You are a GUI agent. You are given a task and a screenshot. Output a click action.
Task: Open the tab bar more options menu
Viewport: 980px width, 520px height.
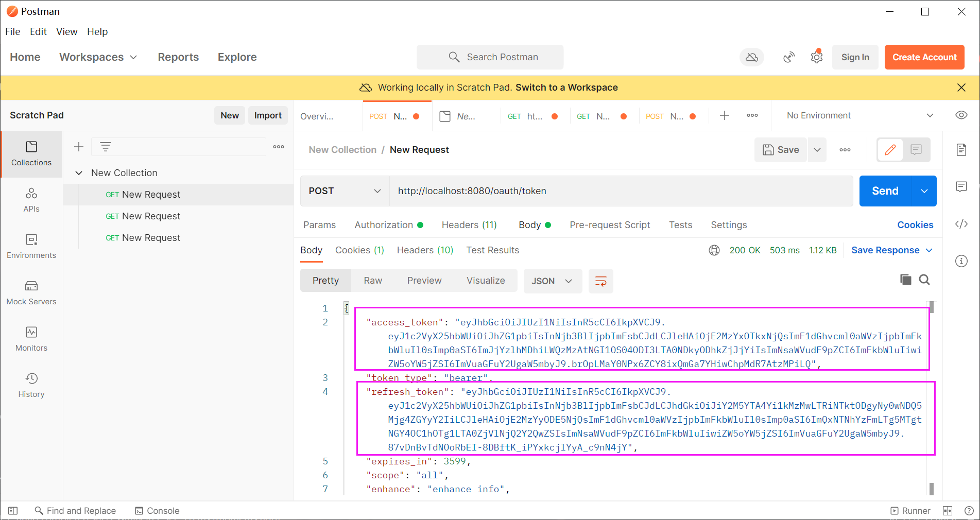752,115
